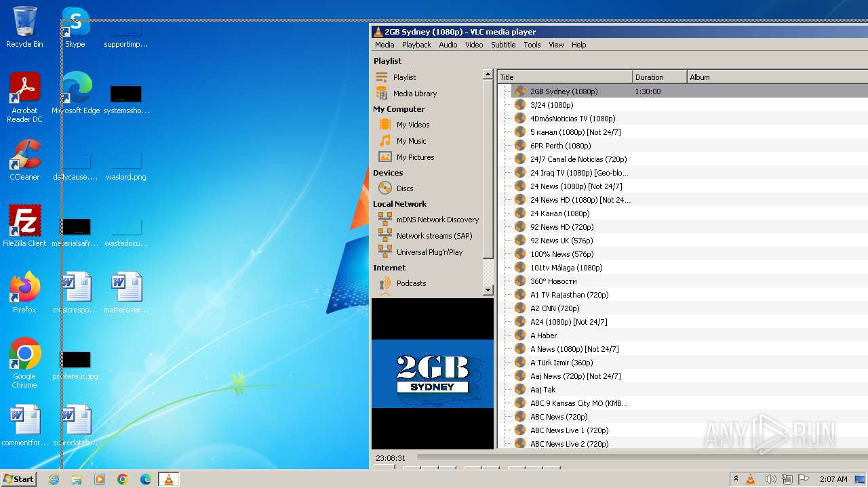Sort playlist by Title column

pos(565,77)
